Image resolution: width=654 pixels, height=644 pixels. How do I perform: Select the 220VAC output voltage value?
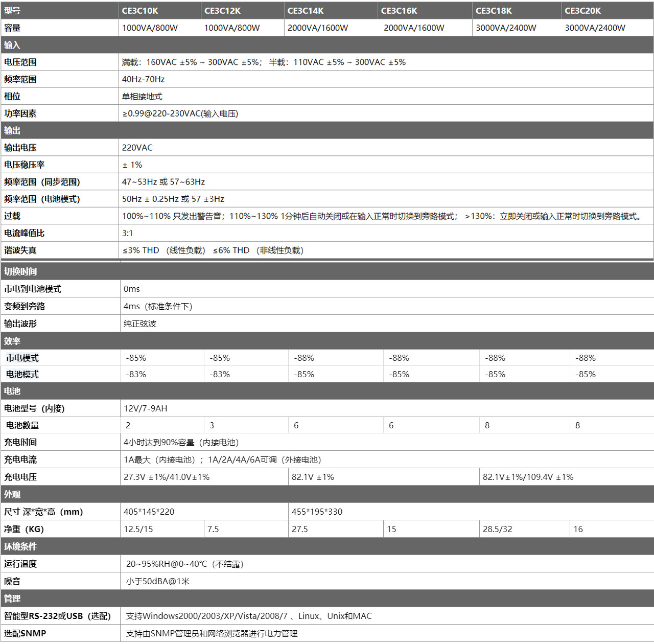click(137, 148)
